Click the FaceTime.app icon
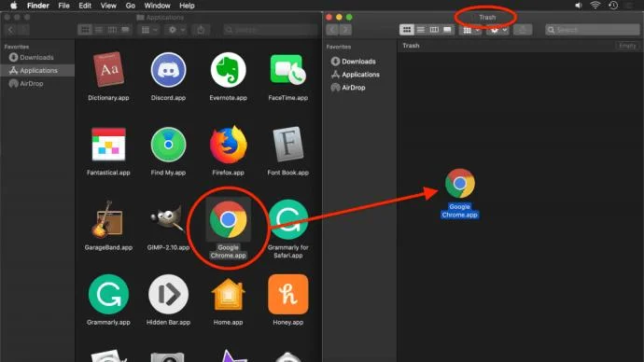 (287, 70)
